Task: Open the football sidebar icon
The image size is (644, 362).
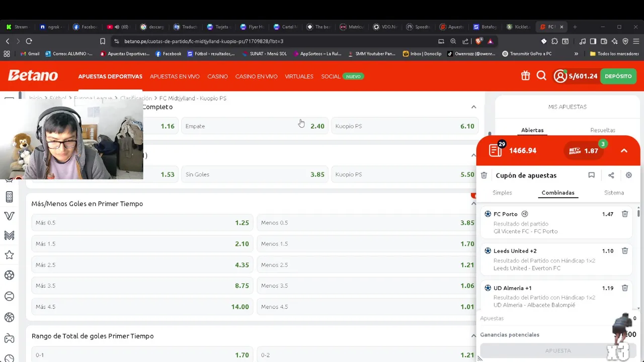Action: click(x=9, y=275)
